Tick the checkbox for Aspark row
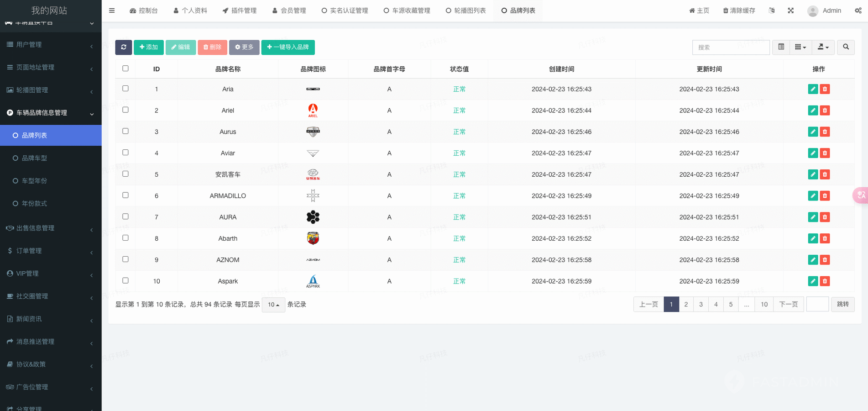Image resolution: width=868 pixels, height=411 pixels. coord(125,280)
